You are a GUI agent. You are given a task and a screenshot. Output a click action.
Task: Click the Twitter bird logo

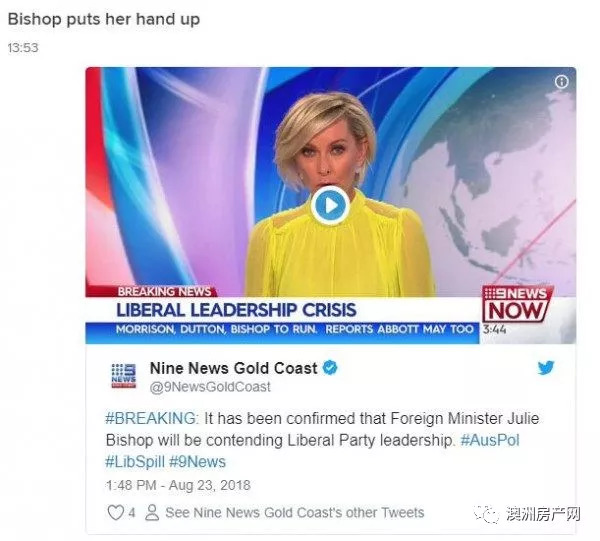click(x=546, y=368)
